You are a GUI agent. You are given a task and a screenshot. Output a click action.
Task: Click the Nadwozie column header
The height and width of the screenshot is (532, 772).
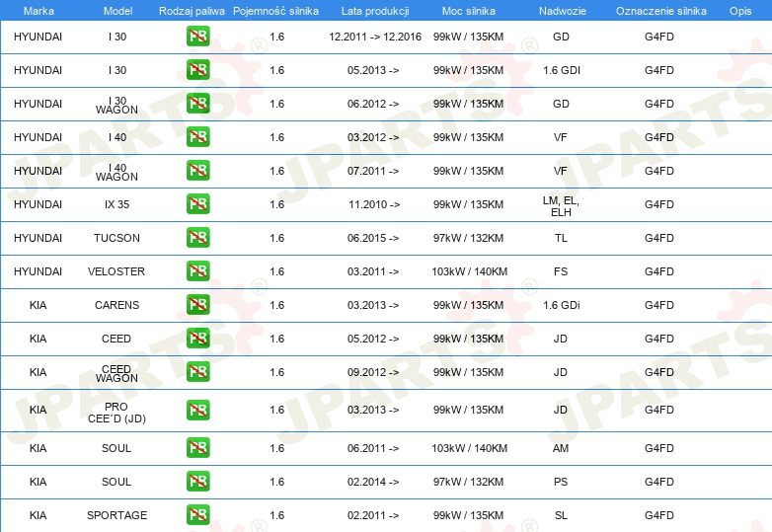563,11
